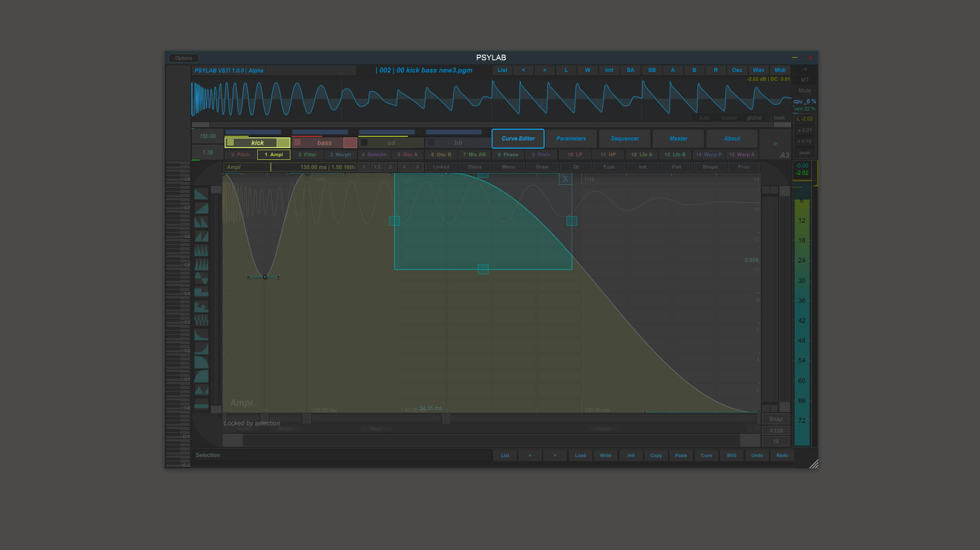
Task: Click the right handle of the selection box
Action: [572, 221]
